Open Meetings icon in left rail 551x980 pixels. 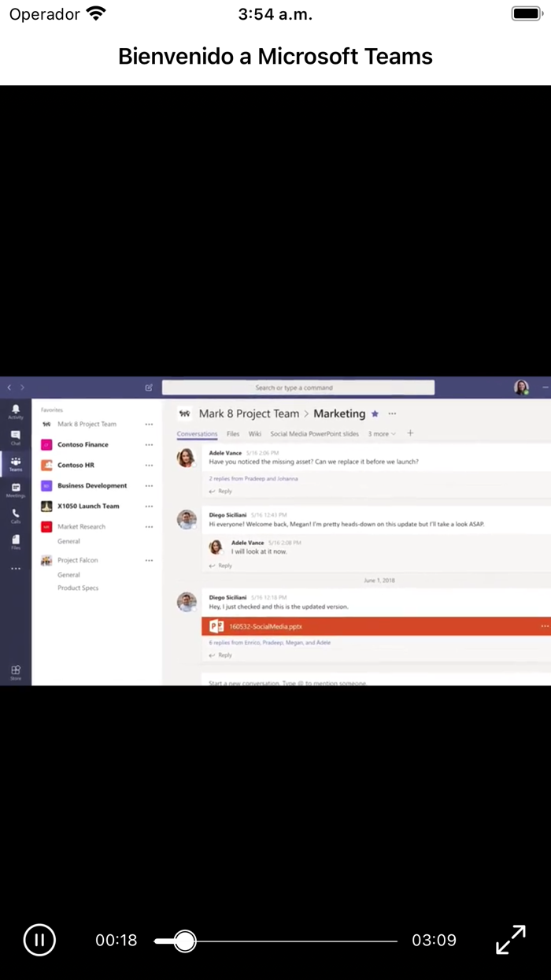[x=16, y=490]
